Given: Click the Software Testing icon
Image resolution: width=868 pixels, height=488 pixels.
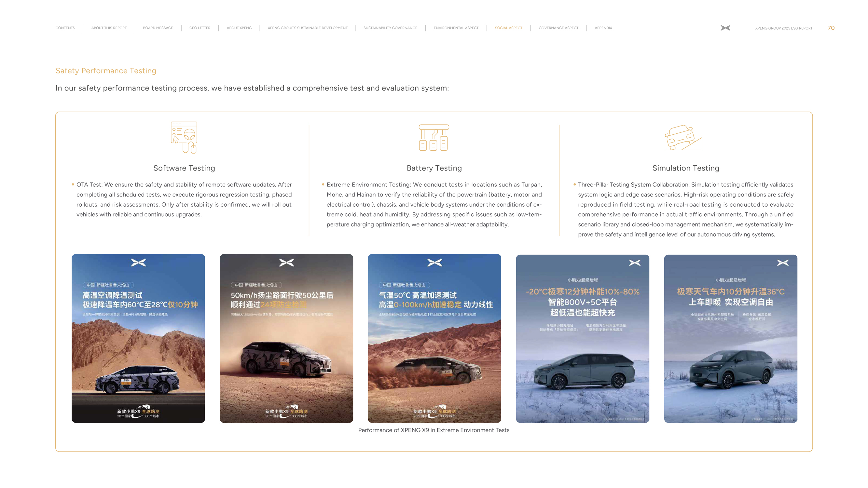Looking at the screenshot, I should pos(184,137).
